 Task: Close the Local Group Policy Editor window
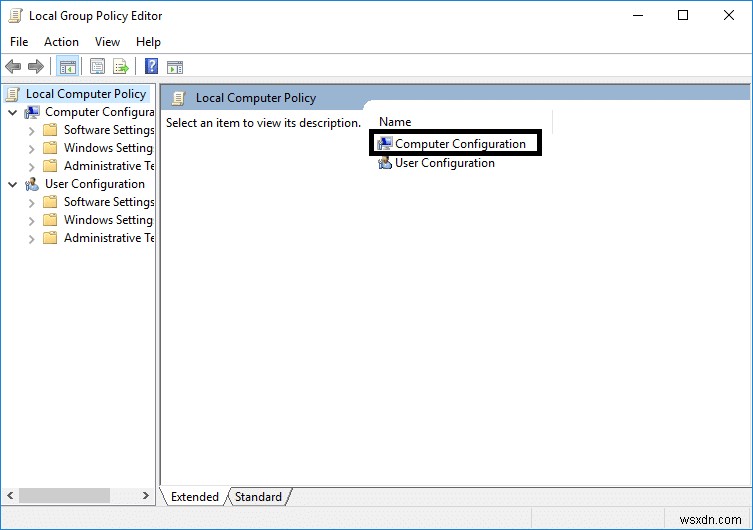point(729,15)
